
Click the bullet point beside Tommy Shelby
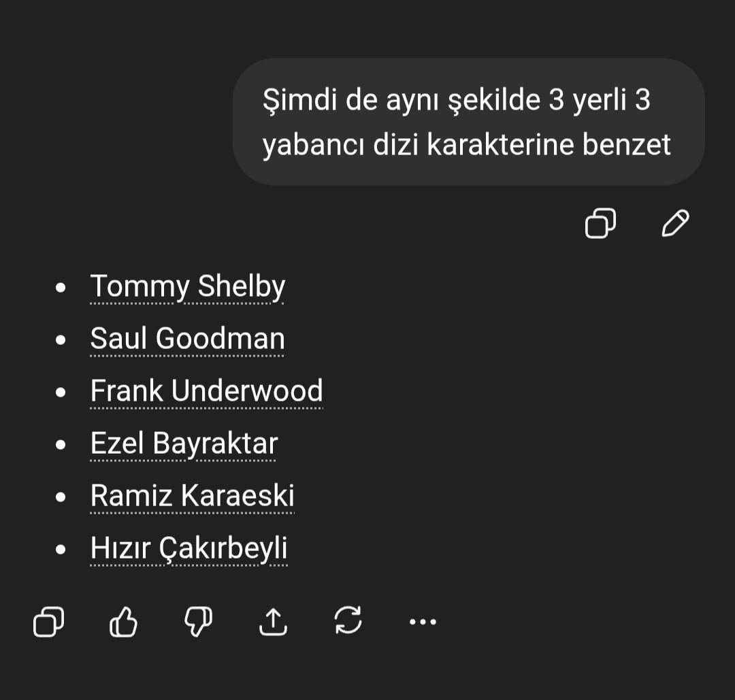[61, 288]
